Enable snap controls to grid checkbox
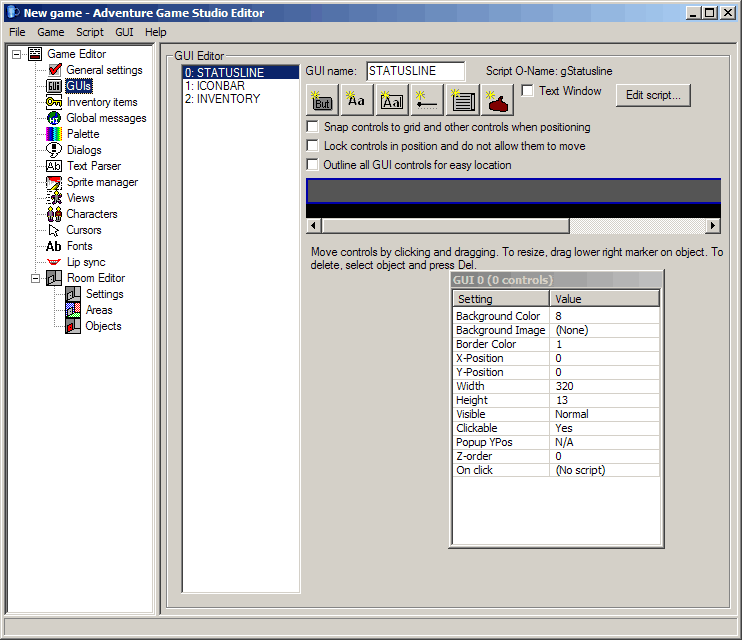Viewport: 742px width, 640px height. pyautogui.click(x=312, y=127)
